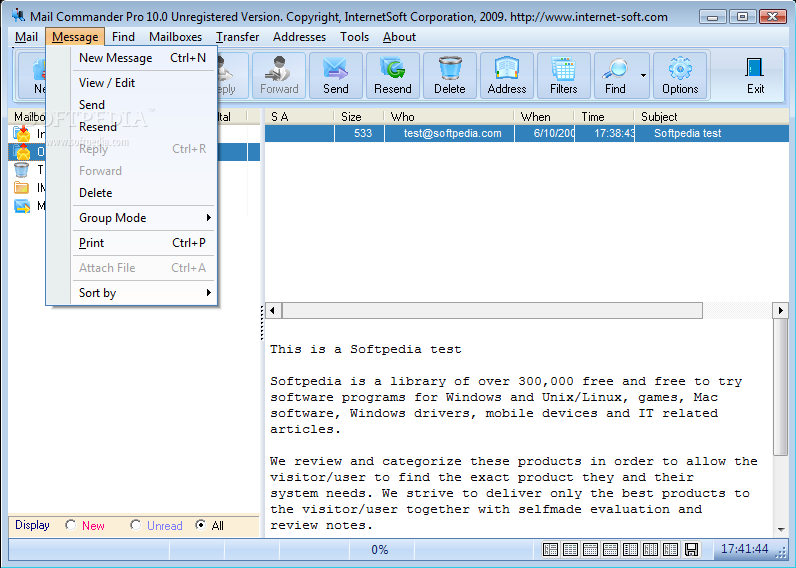Click the second window layout icon in status bar

(x=570, y=549)
